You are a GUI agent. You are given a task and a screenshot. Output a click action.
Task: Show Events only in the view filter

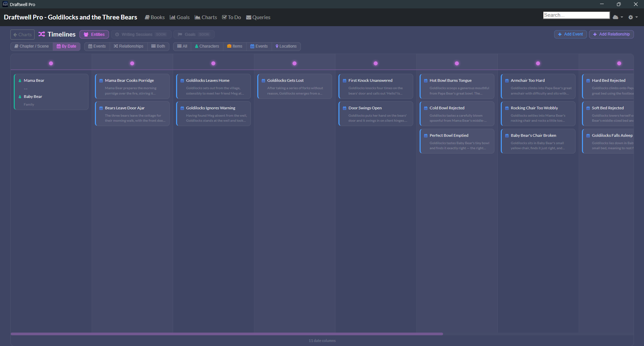pos(97,46)
